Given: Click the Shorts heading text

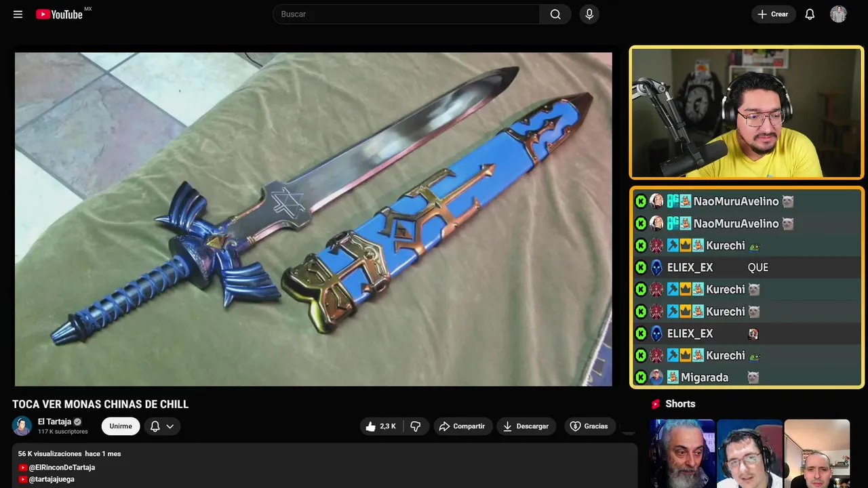Looking at the screenshot, I should point(680,404).
